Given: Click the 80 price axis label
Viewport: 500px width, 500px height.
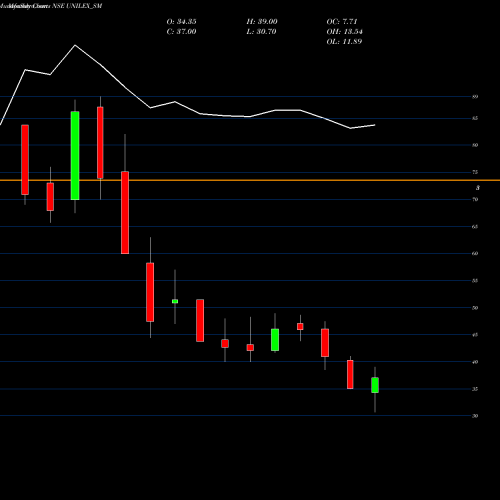Looking at the screenshot, I should click(x=475, y=145).
